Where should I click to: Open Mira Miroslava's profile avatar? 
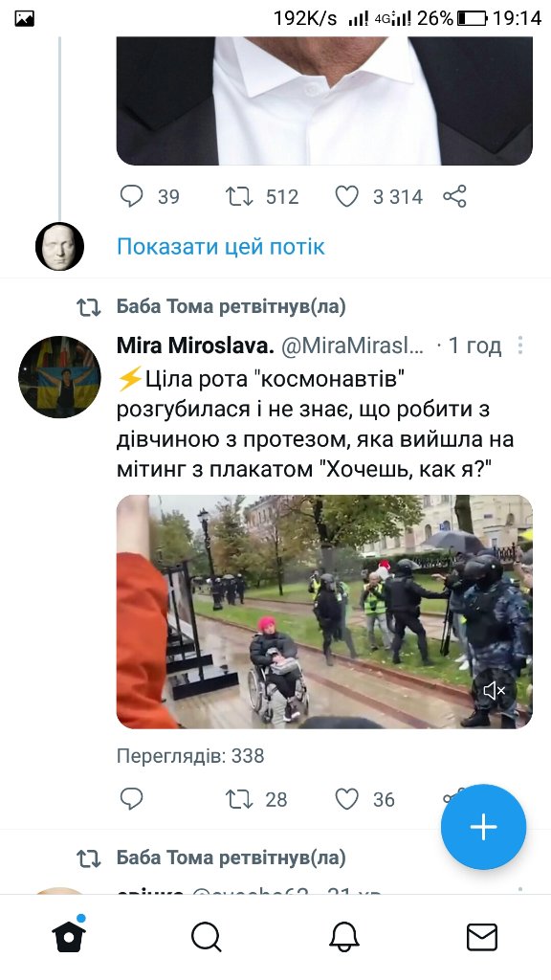[x=59, y=377]
